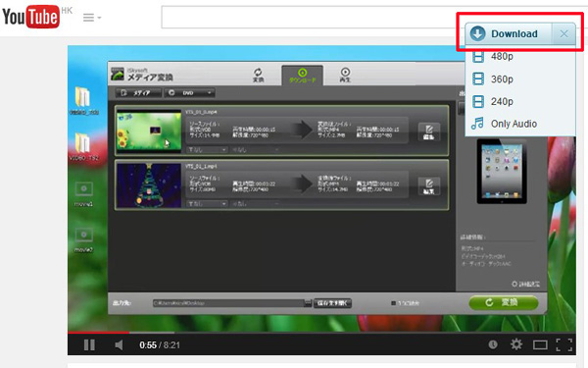Image resolution: width=588 pixels, height=368 pixels.
Task: Click the YouTube logo
Action: (x=30, y=17)
